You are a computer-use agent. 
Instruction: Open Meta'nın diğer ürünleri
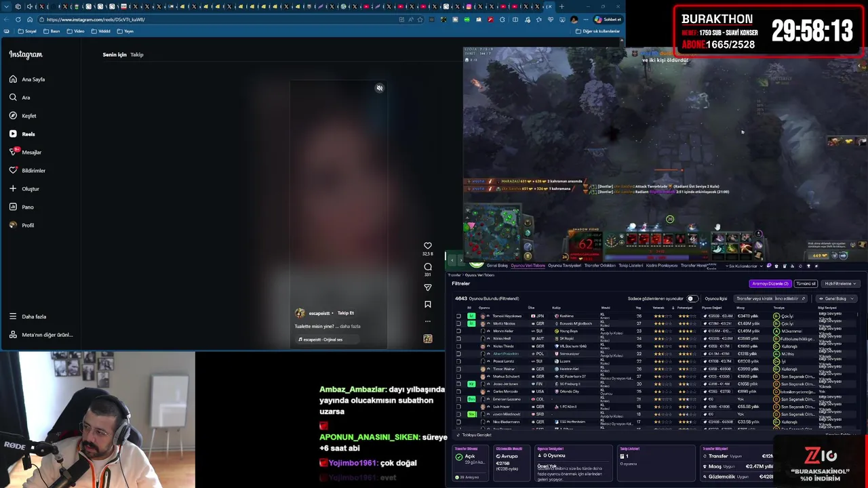pyautogui.click(x=41, y=335)
